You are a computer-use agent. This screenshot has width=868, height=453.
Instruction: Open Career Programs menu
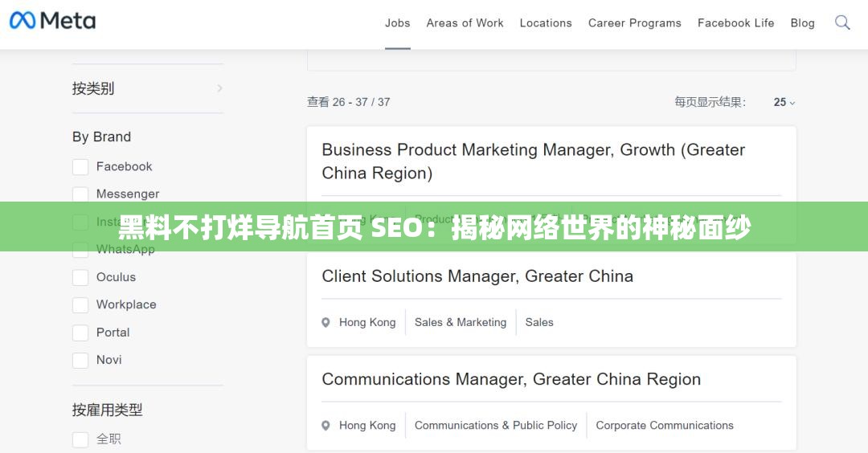click(634, 23)
